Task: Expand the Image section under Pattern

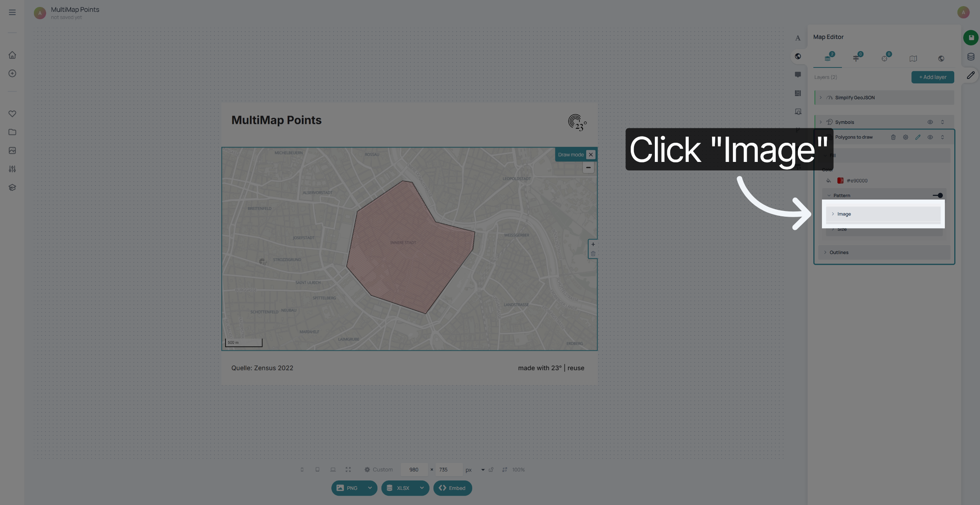Action: [x=883, y=214]
